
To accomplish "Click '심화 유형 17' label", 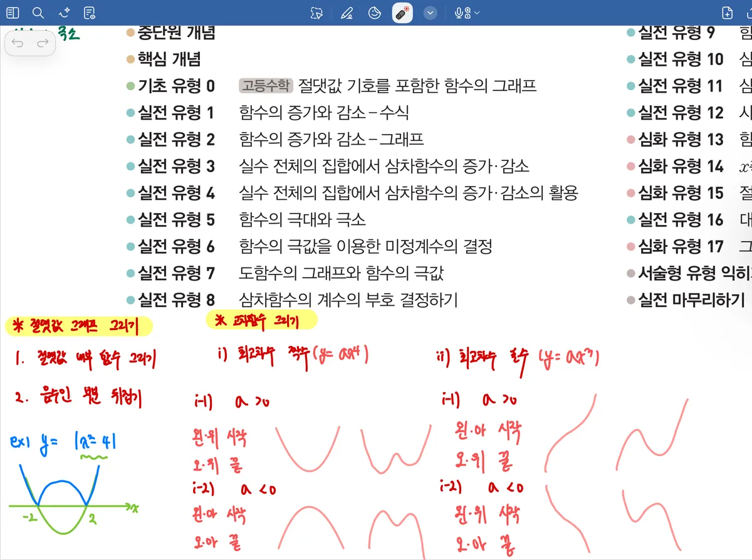I will tap(681, 247).
